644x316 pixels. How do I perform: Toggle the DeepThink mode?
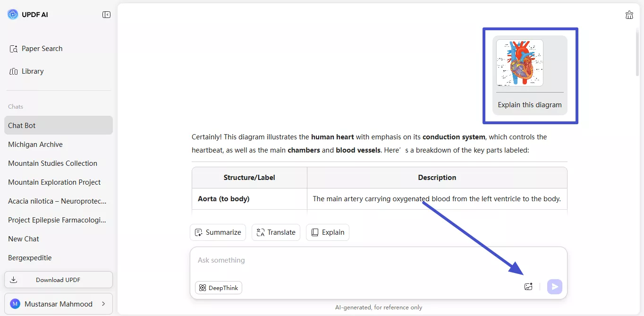click(219, 288)
